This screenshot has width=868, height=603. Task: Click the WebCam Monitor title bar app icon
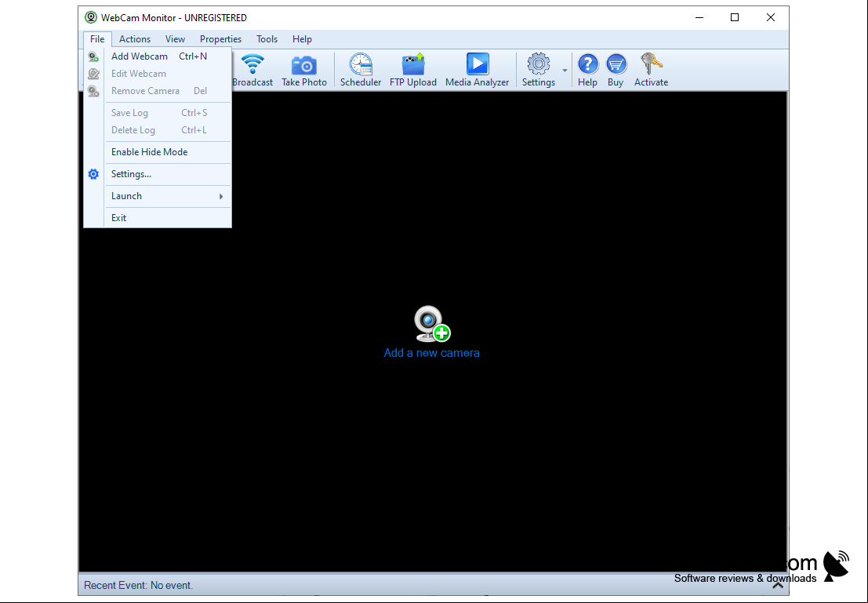tap(91, 18)
